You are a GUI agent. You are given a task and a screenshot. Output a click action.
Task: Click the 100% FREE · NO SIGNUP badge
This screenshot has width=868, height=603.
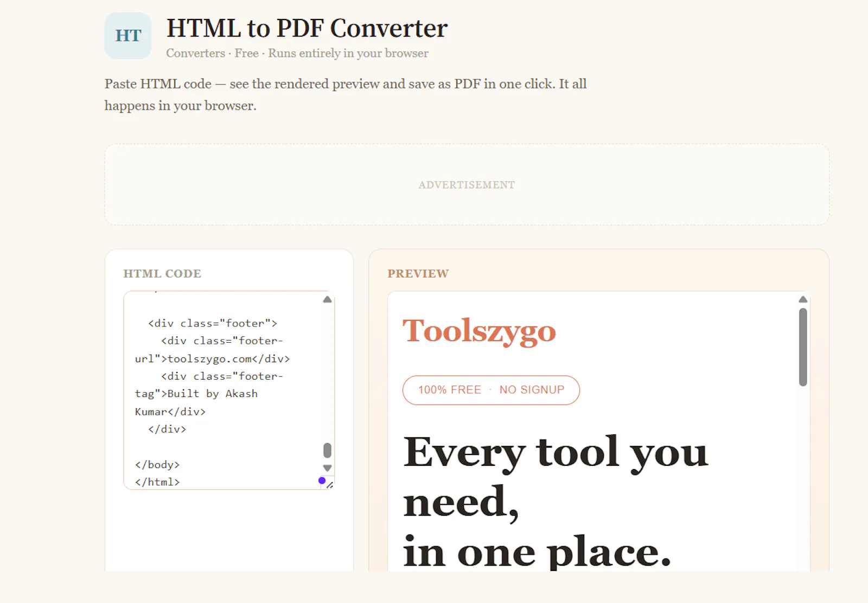(491, 390)
